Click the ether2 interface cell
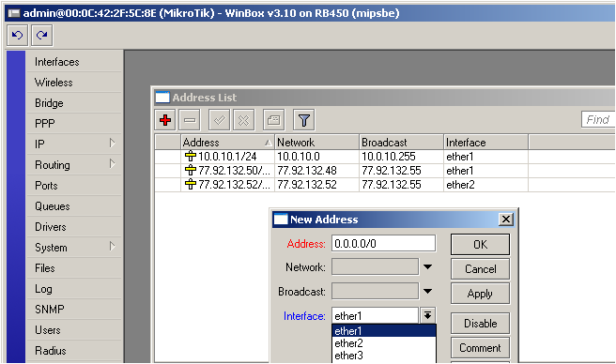This screenshot has height=364, width=616. click(485, 185)
